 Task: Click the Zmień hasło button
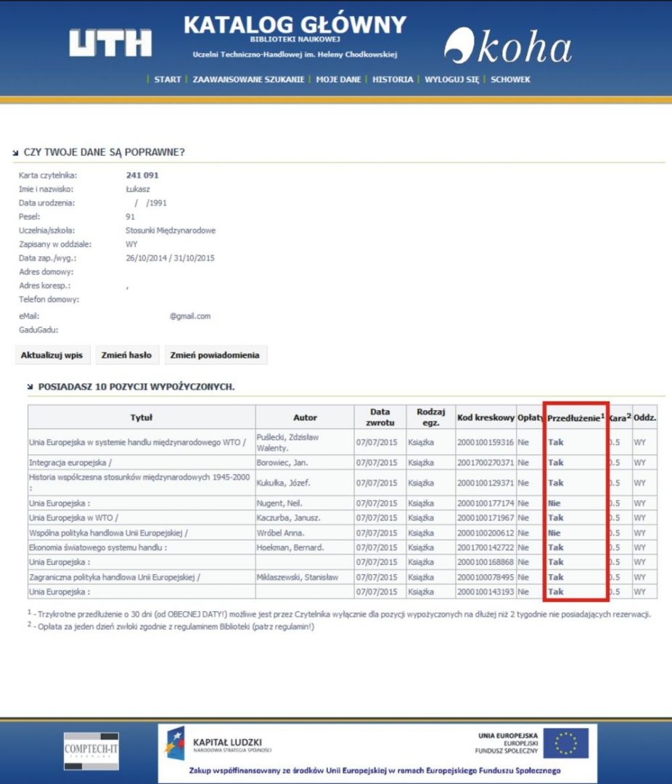126,355
